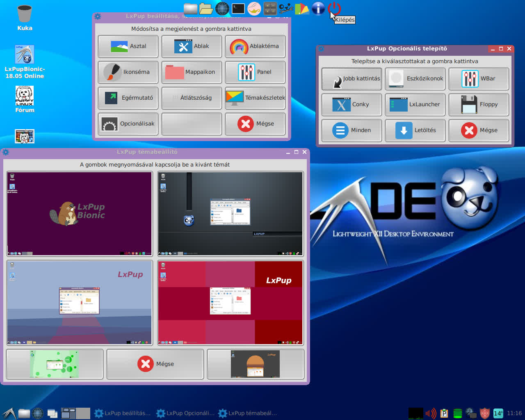Choose Ablaktéma window theme option
The image size is (525, 420).
255,46
